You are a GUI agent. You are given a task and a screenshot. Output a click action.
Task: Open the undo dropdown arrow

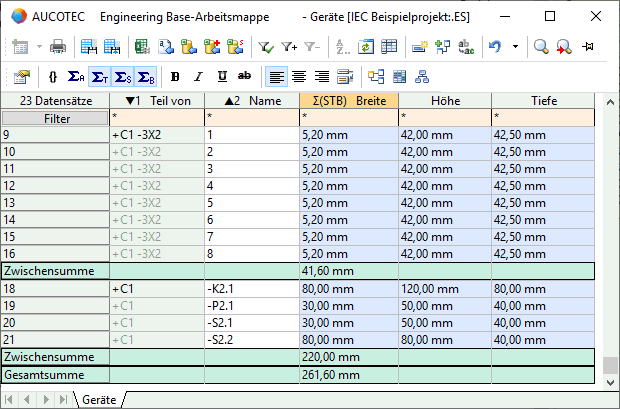pyautogui.click(x=515, y=47)
